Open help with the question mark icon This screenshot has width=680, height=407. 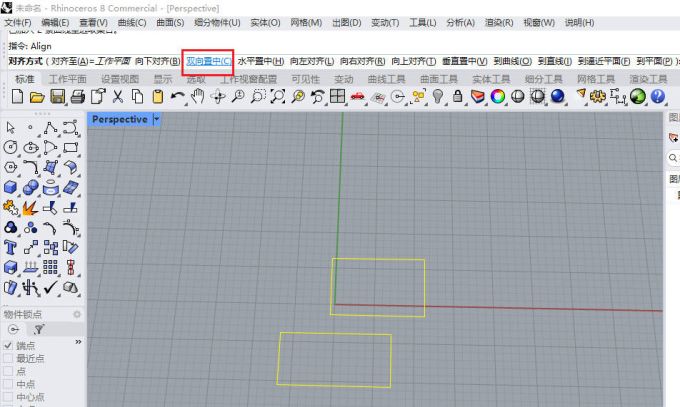click(x=658, y=96)
